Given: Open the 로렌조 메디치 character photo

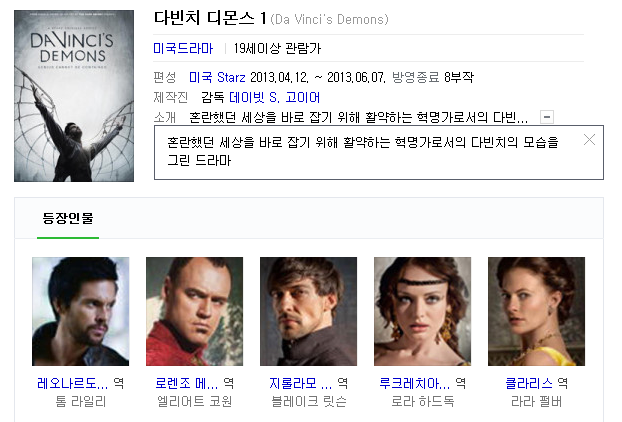Looking at the screenshot, I should [194, 311].
